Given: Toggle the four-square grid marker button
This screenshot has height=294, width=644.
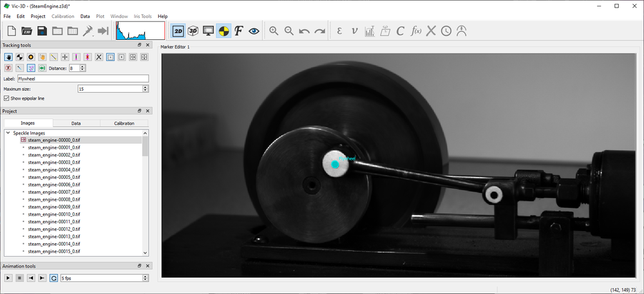Looking at the screenshot, I should pos(144,57).
